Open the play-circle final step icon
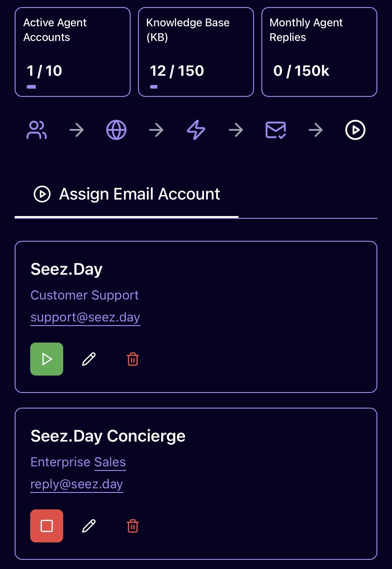The image size is (392, 569). pos(355,130)
